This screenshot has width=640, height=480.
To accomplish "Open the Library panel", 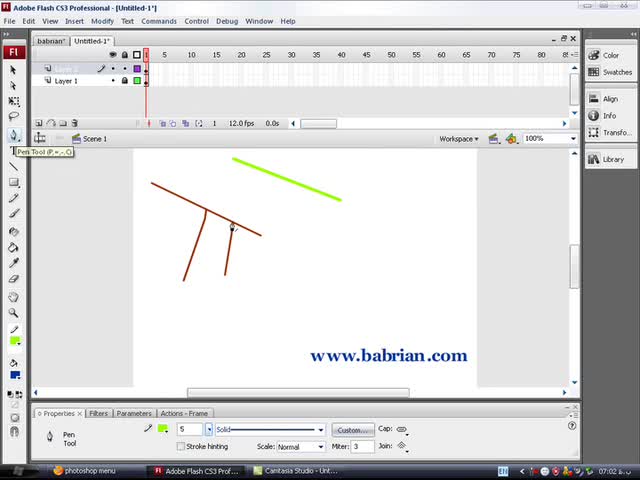I will pyautogui.click(x=610, y=159).
